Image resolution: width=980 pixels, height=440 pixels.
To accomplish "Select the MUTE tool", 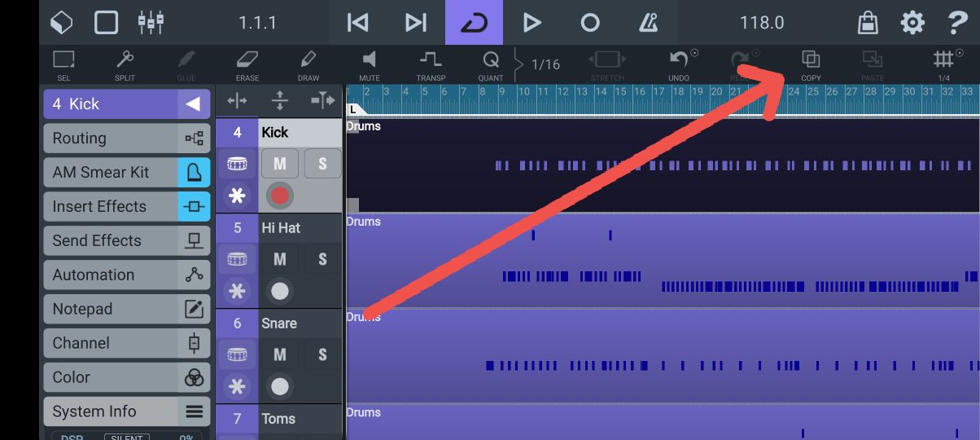I will coord(370,64).
